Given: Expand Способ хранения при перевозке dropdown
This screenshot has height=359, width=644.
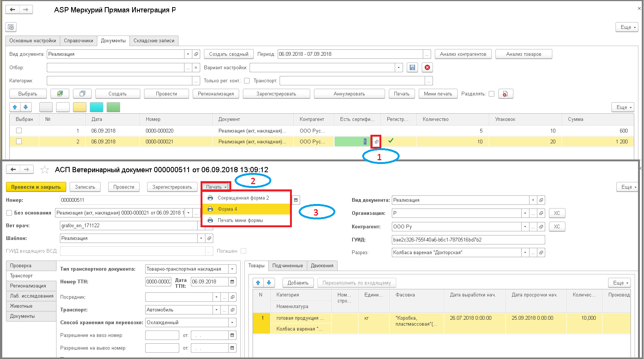Looking at the screenshot, I should tap(232, 322).
